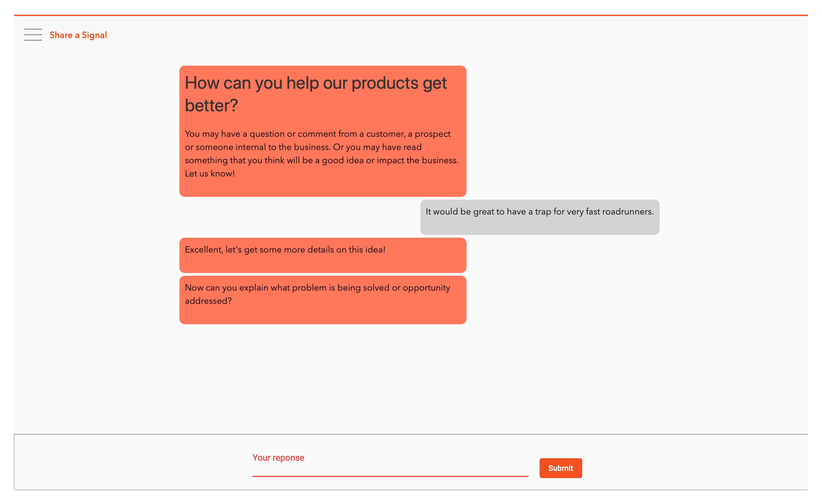Image resolution: width=822 pixels, height=504 pixels.
Task: Click the Share a Signal logo text
Action: coord(78,35)
